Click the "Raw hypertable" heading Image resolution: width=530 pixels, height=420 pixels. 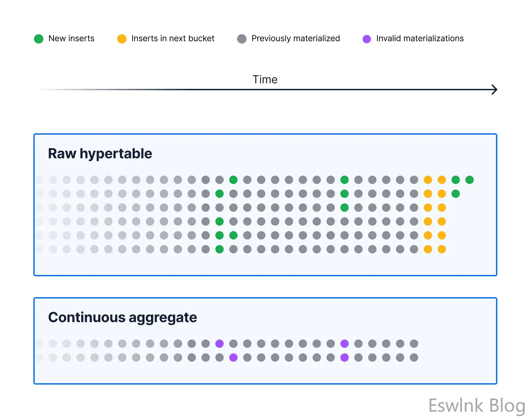coord(100,153)
